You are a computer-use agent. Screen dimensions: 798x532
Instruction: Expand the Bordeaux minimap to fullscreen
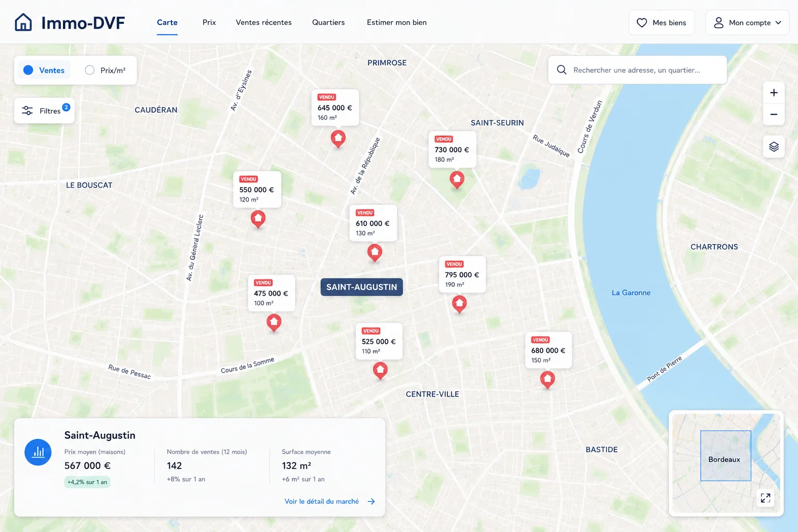click(765, 498)
